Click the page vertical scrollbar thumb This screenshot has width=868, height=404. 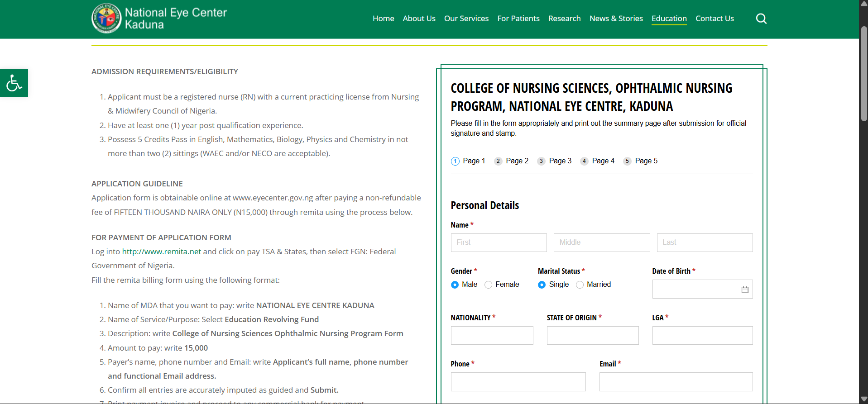point(863,72)
